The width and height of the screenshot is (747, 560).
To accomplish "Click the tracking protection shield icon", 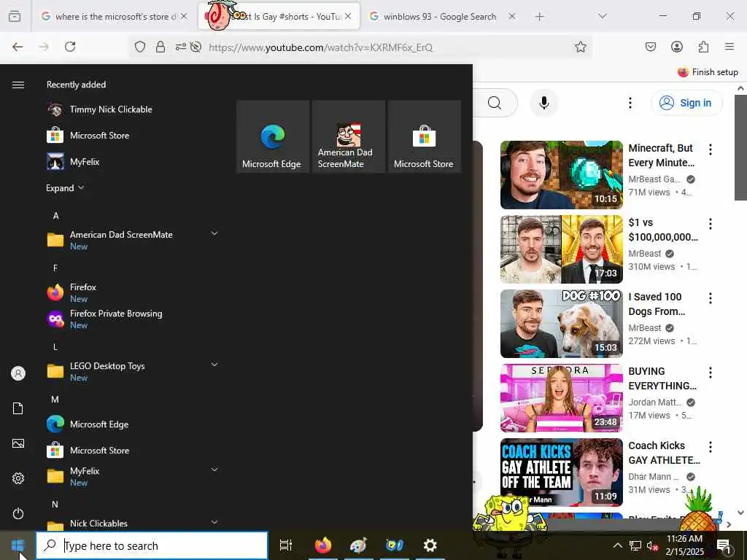I will (x=139, y=47).
